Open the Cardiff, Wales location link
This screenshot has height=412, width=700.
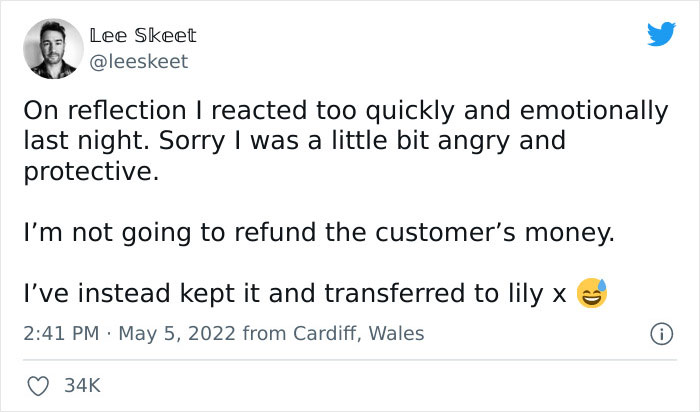358,333
